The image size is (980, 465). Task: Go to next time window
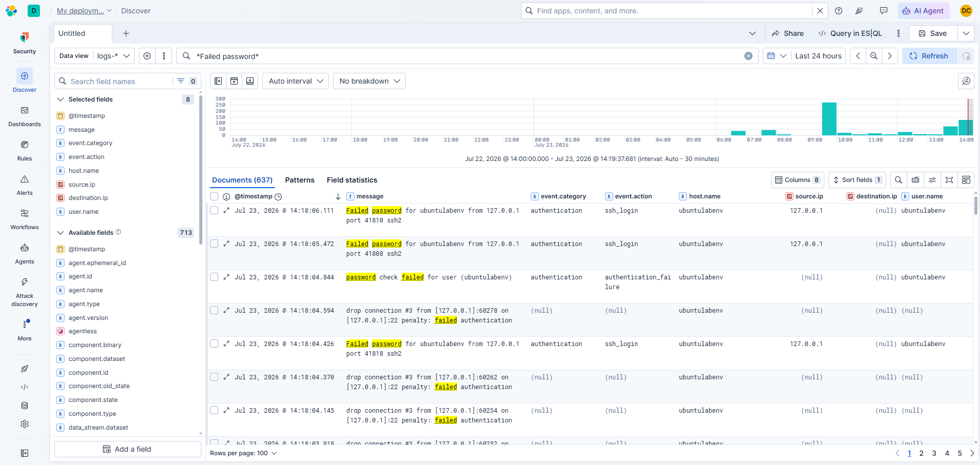click(890, 56)
